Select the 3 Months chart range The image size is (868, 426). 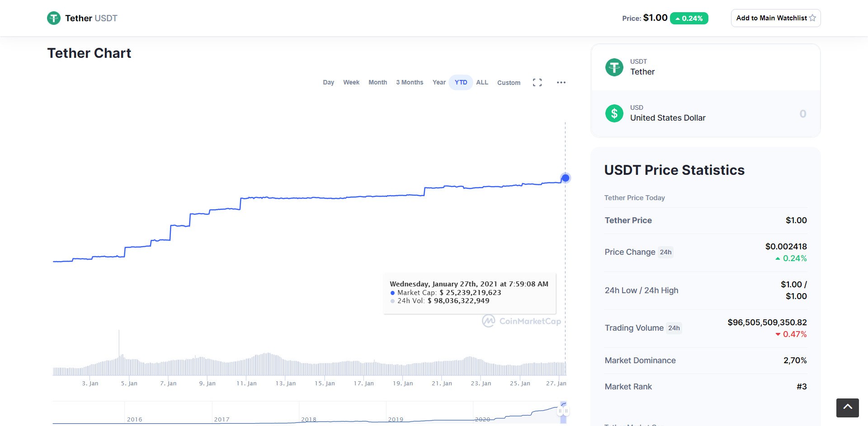410,82
